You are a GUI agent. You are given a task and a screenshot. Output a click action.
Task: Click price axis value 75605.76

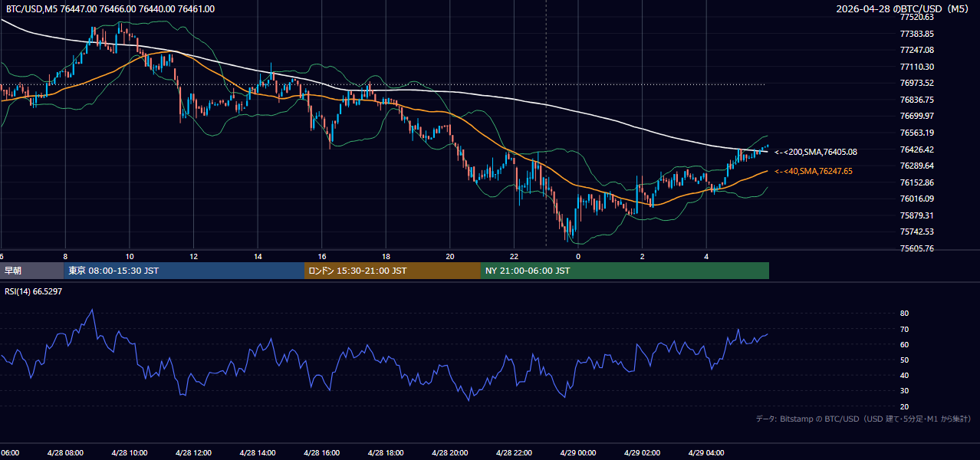(x=917, y=248)
